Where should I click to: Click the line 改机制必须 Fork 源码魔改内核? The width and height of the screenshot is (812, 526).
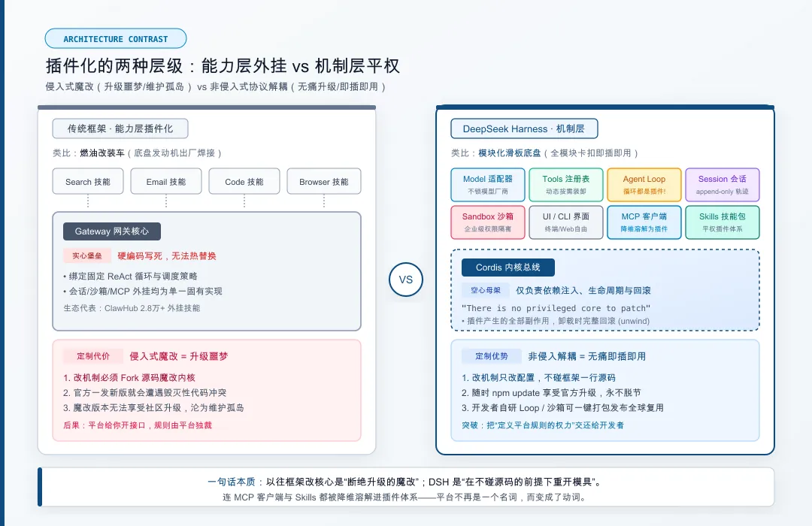coord(129,377)
